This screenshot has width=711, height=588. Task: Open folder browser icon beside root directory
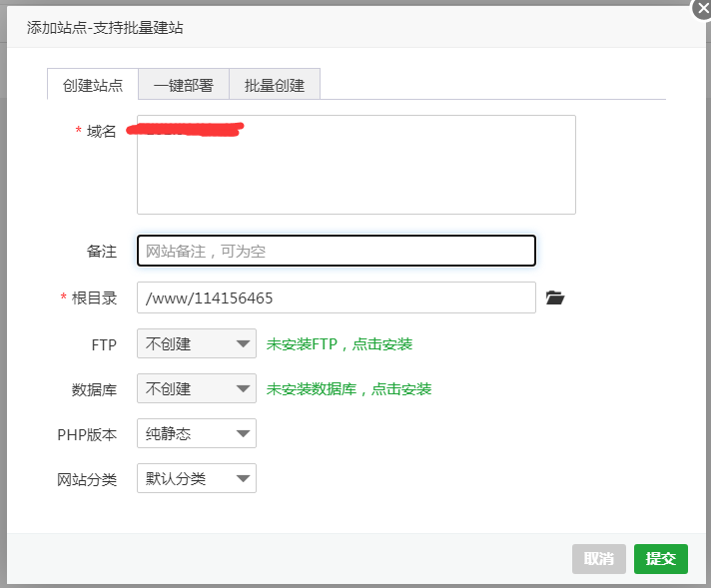coord(554,297)
